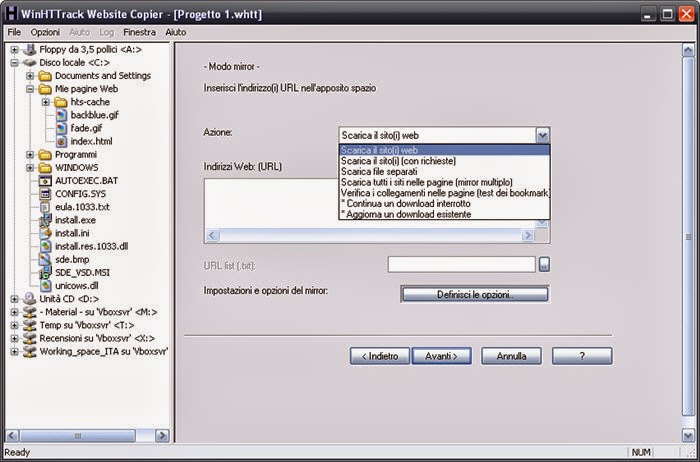Click the AUTOEXEC.BAT file icon
Image resolution: width=700 pixels, height=462 pixels.
45,181
